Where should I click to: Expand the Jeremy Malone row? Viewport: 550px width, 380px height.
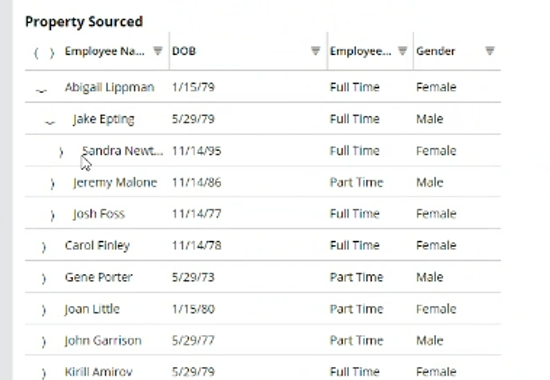52,184
